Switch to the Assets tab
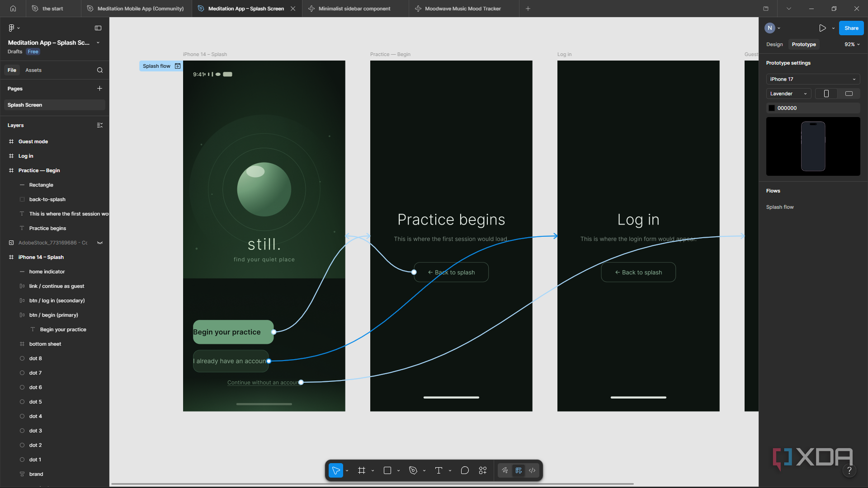The image size is (868, 488). [33, 70]
